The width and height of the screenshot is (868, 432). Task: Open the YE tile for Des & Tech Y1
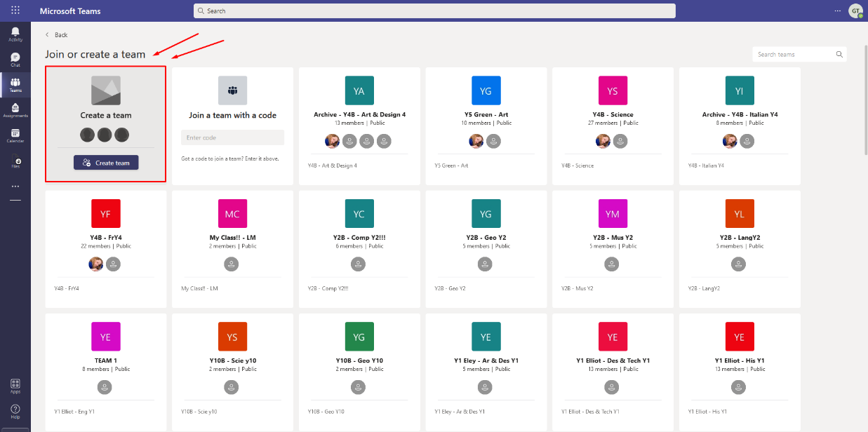pyautogui.click(x=613, y=337)
